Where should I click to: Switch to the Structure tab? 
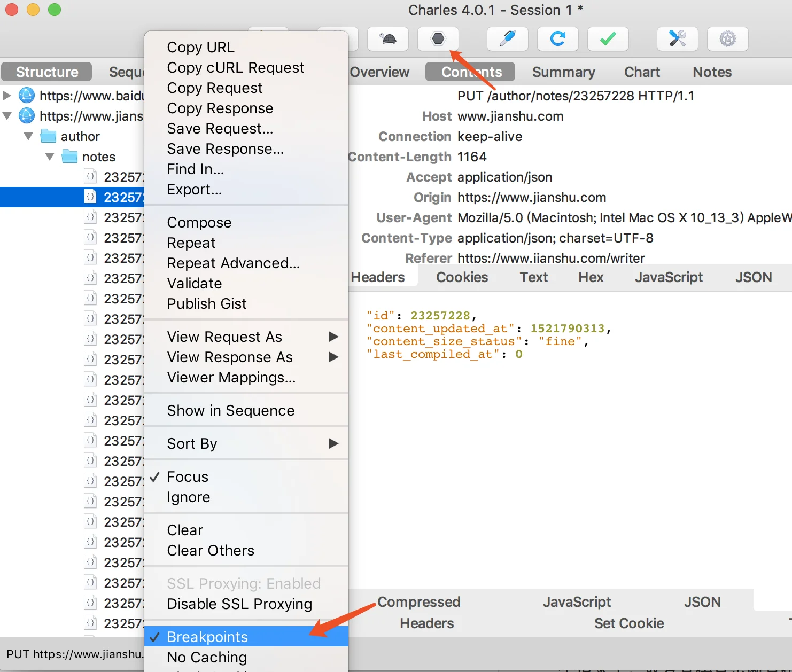[47, 72]
